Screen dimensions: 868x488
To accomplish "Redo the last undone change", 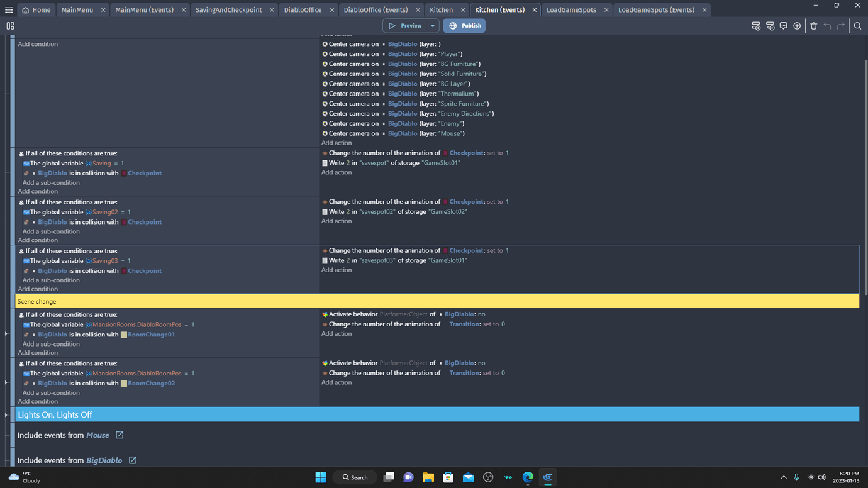I will [841, 26].
